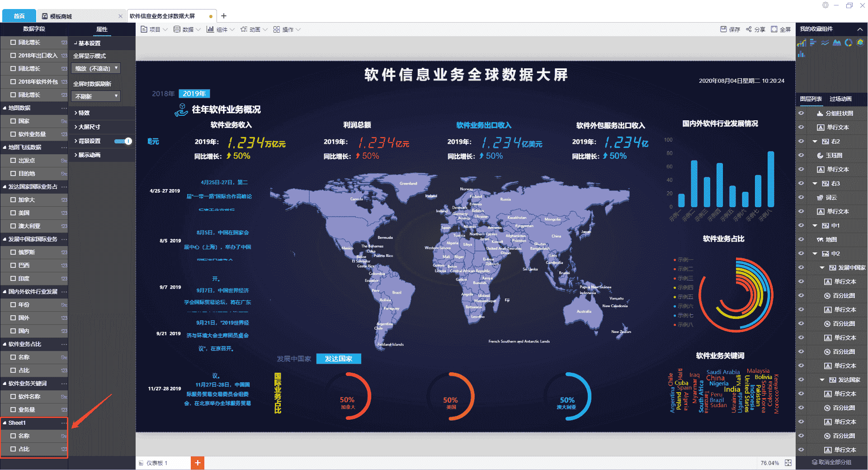Collapse the 基本设置 section
This screenshot has width=868, height=470.
(x=102, y=43)
